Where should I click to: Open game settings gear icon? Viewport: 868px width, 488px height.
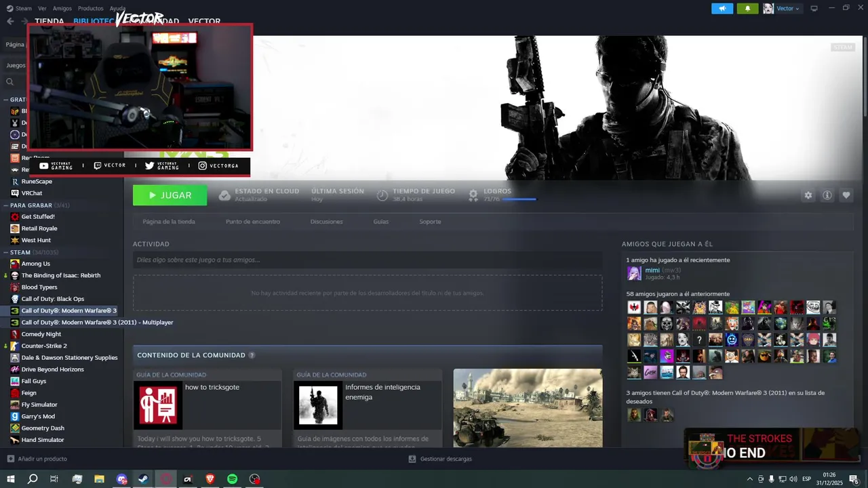point(808,195)
